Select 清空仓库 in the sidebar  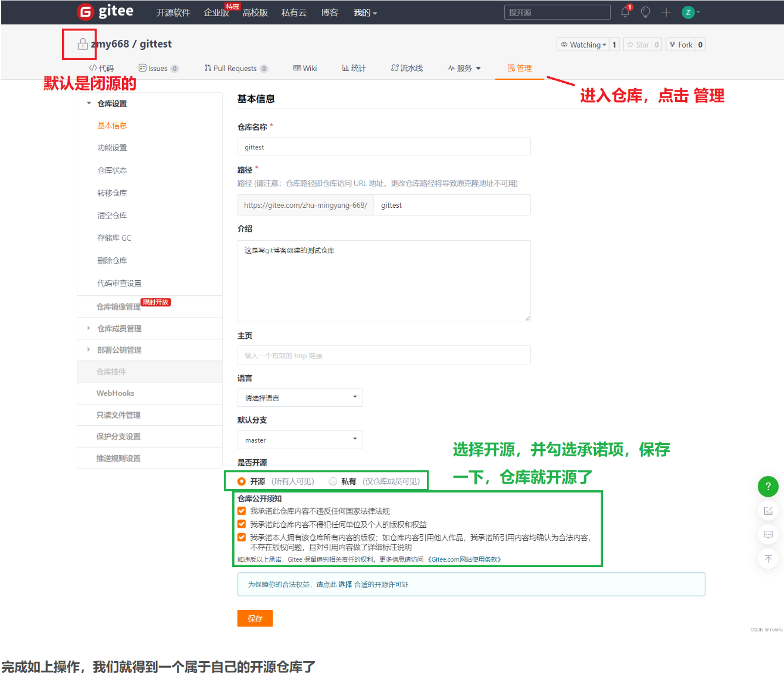click(x=112, y=216)
